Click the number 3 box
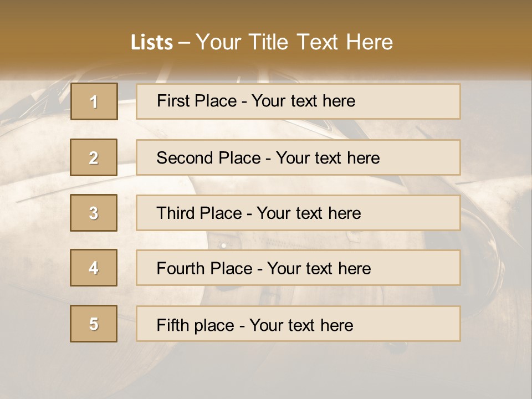This screenshot has height=399, width=532. (94, 213)
